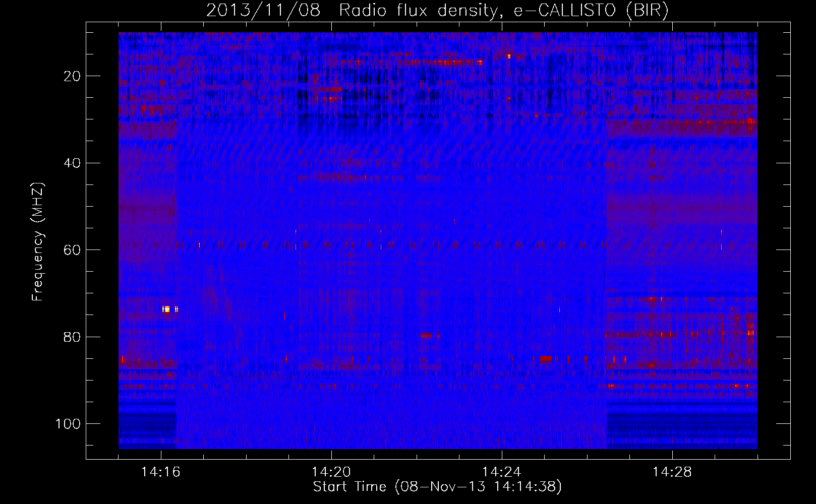Click the 'Start Time (08-Nov-13 14:14:38)' label

[437, 487]
